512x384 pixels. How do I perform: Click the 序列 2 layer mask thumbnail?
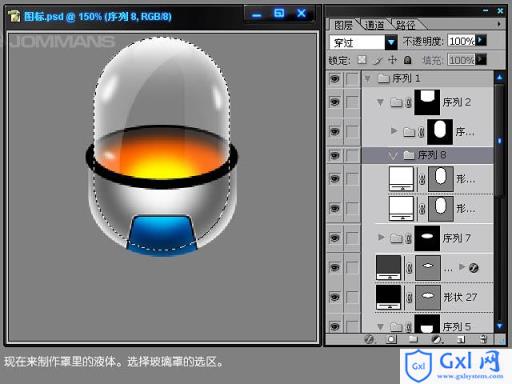(427, 102)
